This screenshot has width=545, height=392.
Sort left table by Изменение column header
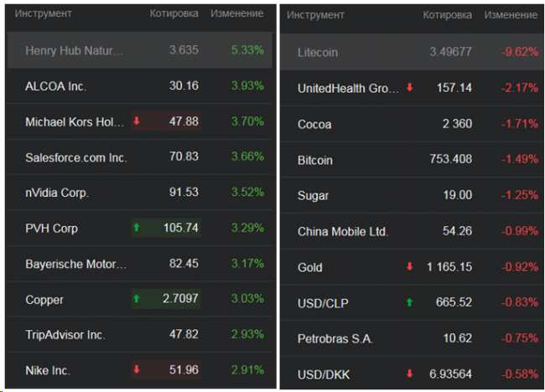(237, 14)
